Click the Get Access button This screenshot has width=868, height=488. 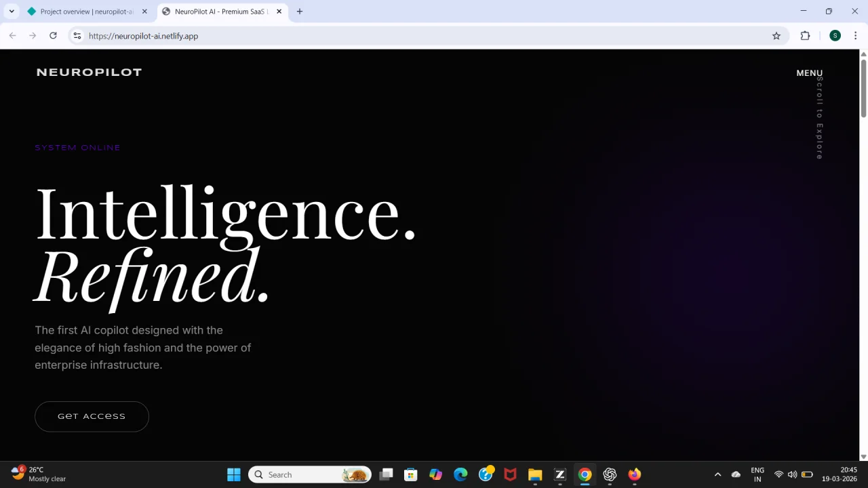[x=92, y=416]
